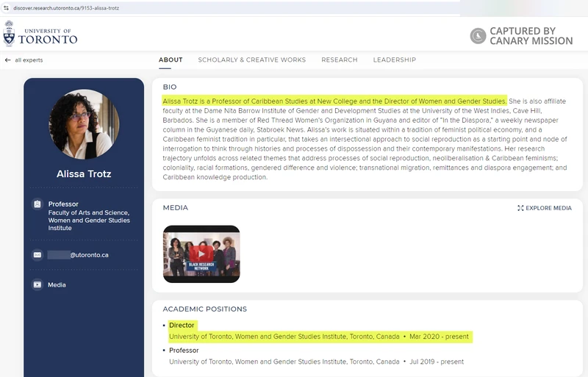588x377 pixels.
Task: Click the BIO section heading
Action: [x=170, y=87]
